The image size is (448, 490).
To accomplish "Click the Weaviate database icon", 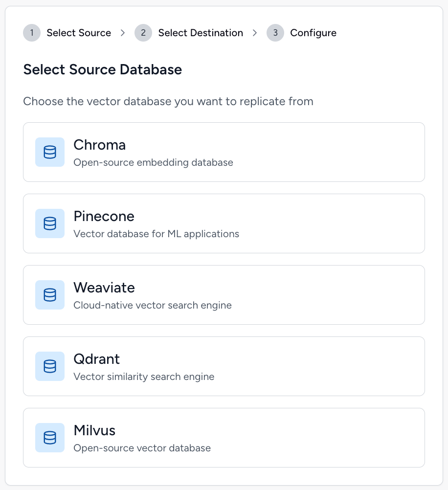I will 50,295.
